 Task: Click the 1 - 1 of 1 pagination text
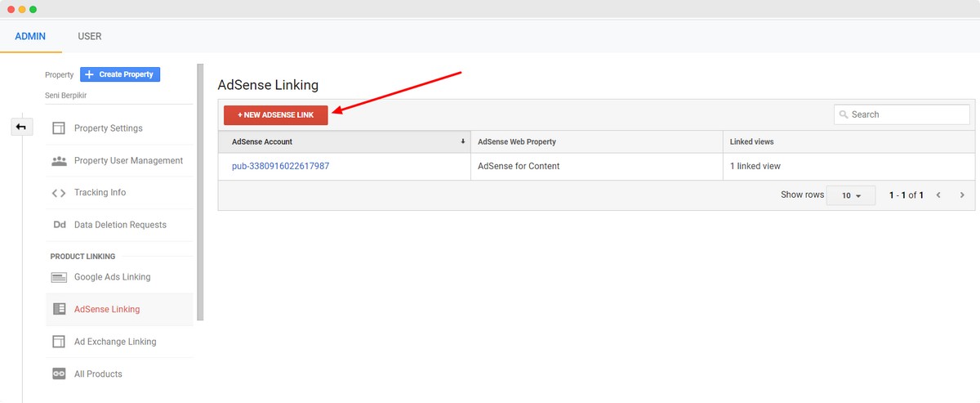(x=906, y=195)
